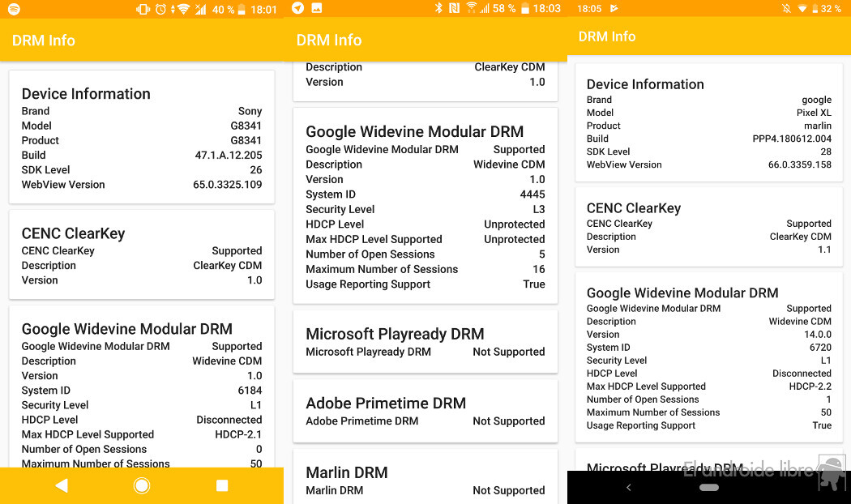Image resolution: width=851 pixels, height=504 pixels.
Task: Tap the image notification icon beside Telegram
Action: (317, 8)
